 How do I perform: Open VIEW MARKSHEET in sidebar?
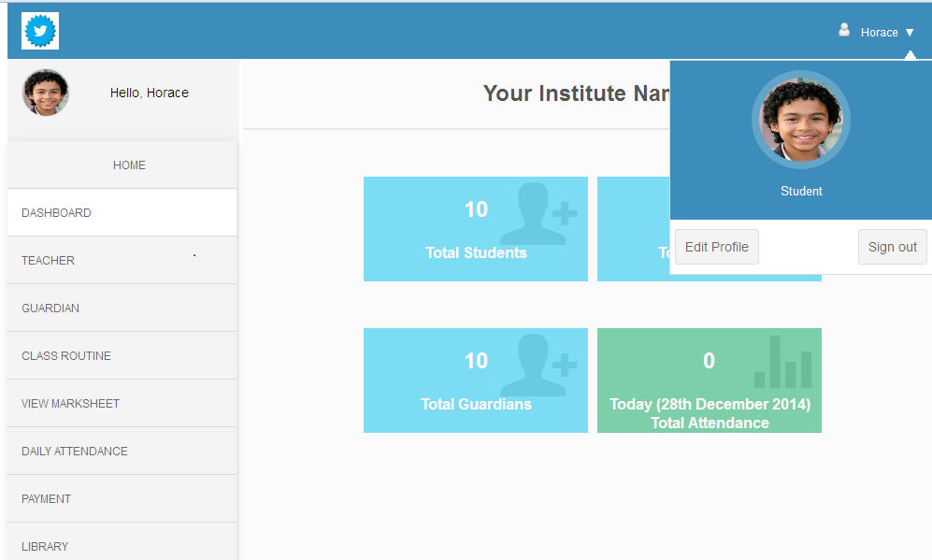pyautogui.click(x=70, y=404)
